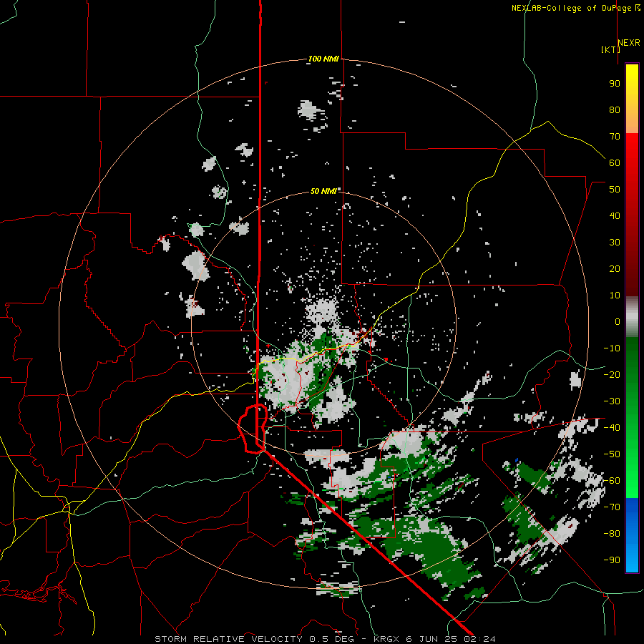The width and height of the screenshot is (644, 644).
Task: Click the positive 50 scale value
Action: pyautogui.click(x=615, y=190)
